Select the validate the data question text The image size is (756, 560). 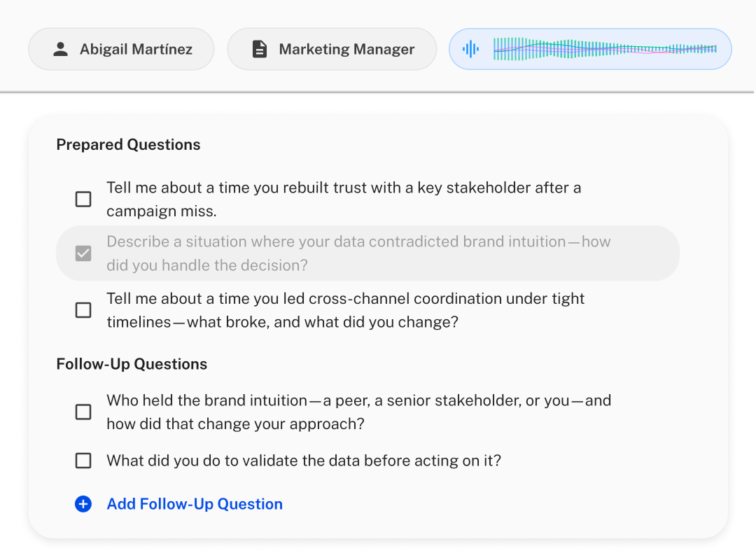pyautogui.click(x=304, y=461)
